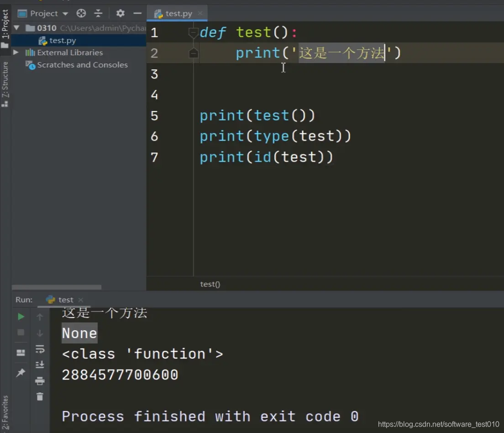Click the print console output icon
This screenshot has width=504, height=433.
[x=40, y=381]
